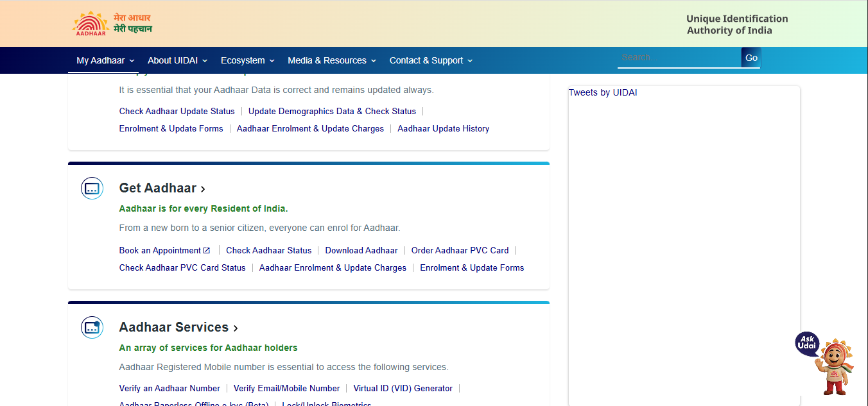Expand the My Aadhaar menu
Viewport: 868px width, 406px height.
tap(105, 60)
